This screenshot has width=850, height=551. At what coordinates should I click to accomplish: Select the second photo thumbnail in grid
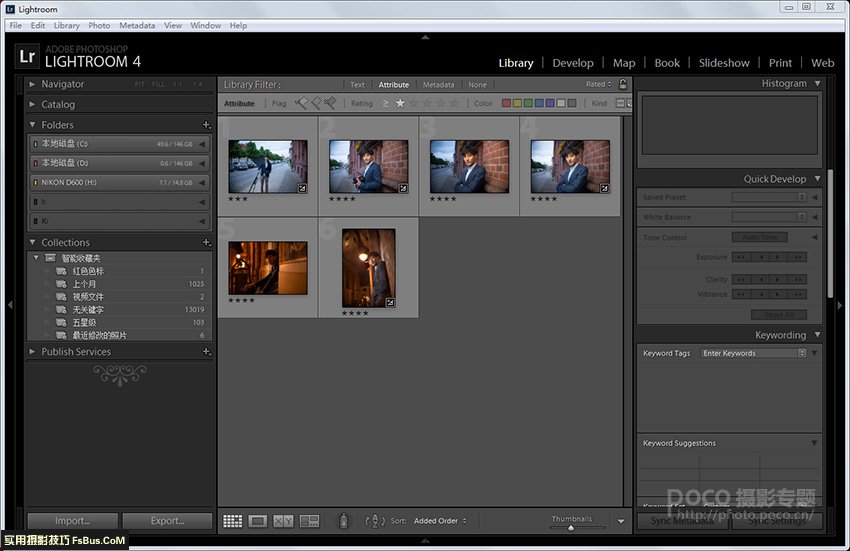[x=369, y=166]
